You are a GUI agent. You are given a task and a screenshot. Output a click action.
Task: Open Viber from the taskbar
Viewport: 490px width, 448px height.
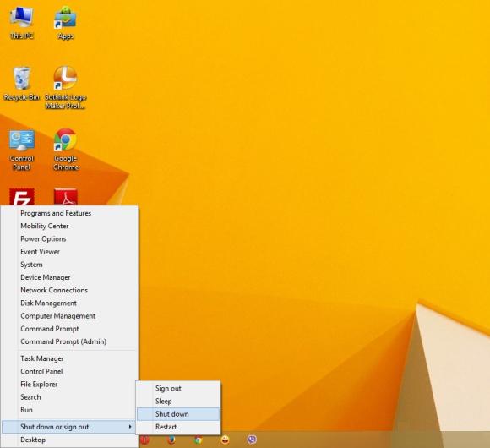tap(252, 440)
